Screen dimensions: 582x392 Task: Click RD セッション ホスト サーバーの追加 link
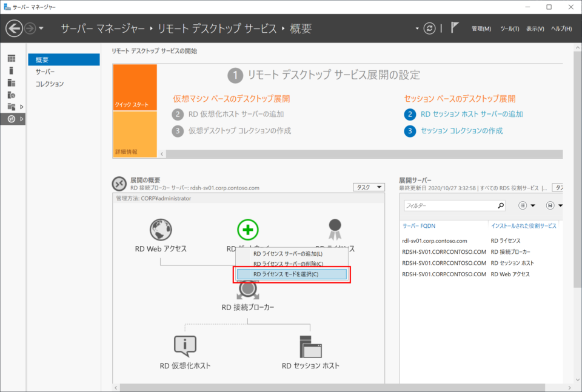[x=472, y=115]
